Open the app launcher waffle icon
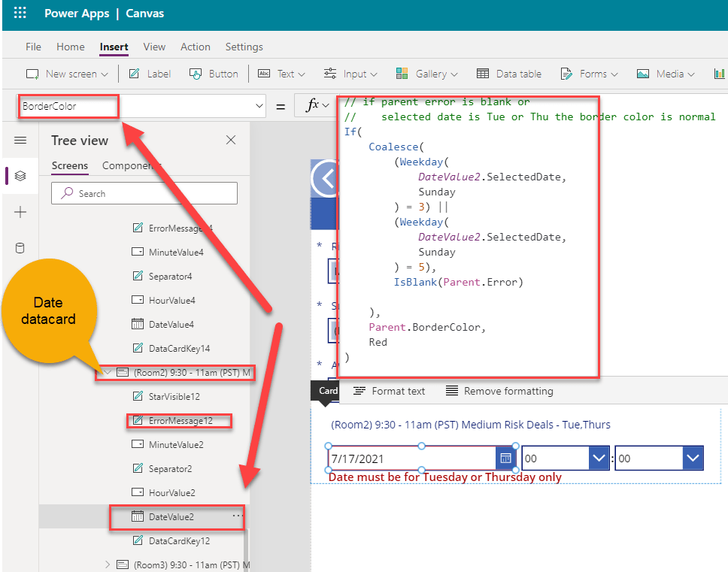728x572 pixels. click(20, 14)
